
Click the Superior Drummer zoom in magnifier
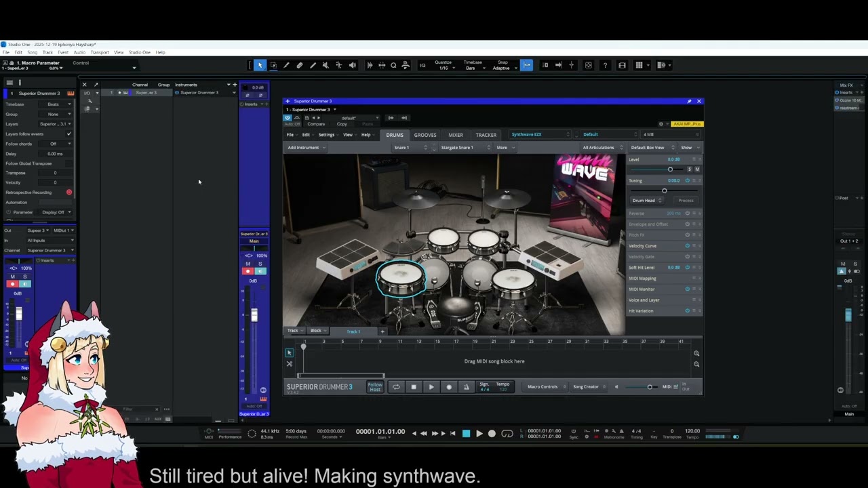tap(696, 353)
